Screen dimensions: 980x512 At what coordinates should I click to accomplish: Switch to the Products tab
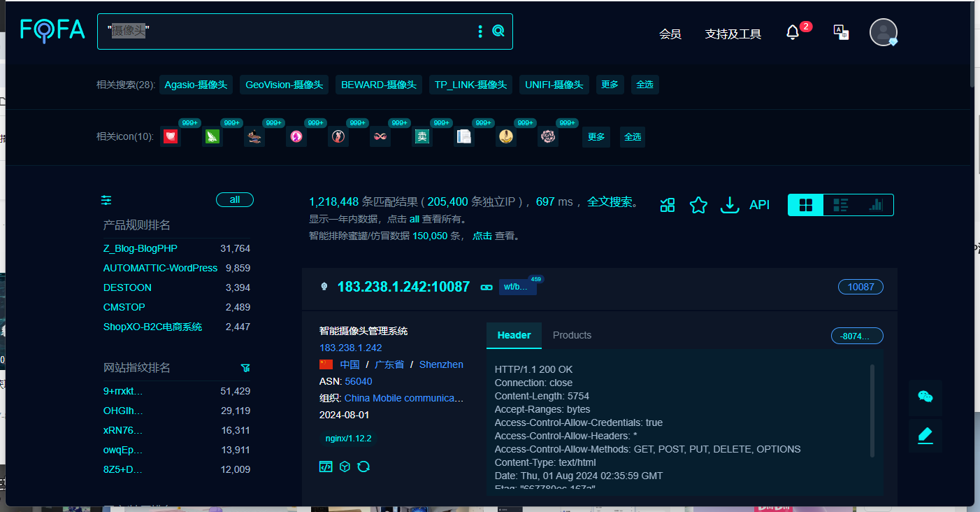[572, 335]
